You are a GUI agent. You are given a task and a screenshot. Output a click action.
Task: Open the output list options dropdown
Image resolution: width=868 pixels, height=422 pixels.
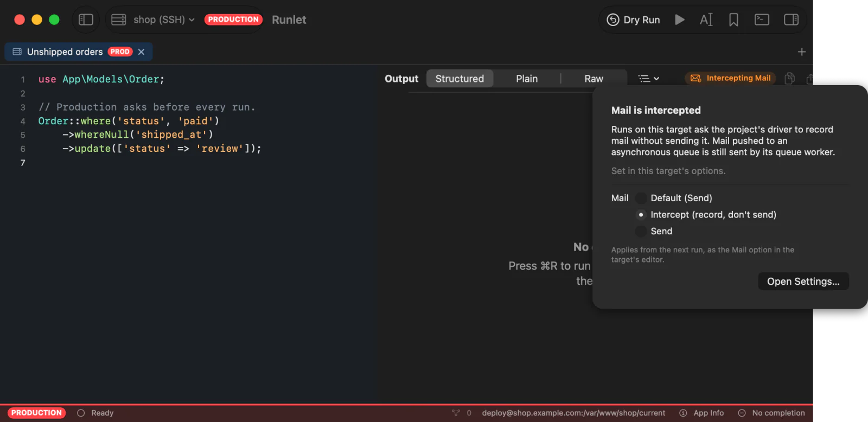coord(649,79)
